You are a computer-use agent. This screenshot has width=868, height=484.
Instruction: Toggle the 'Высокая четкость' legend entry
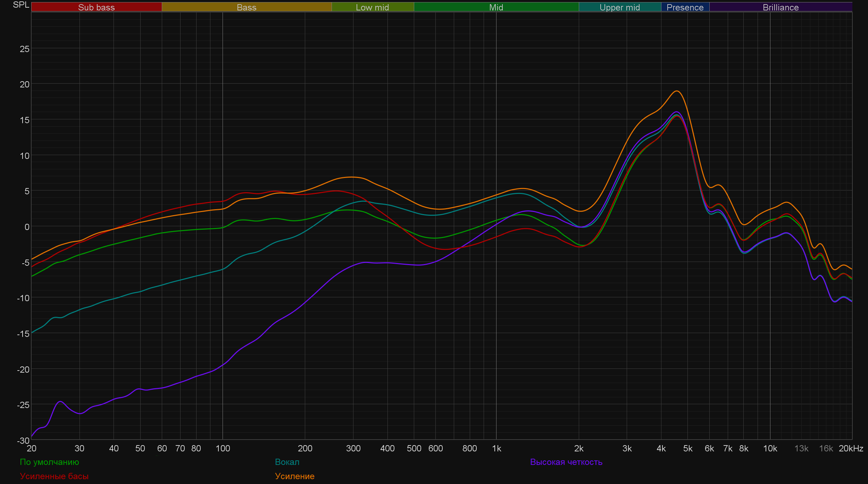566,462
